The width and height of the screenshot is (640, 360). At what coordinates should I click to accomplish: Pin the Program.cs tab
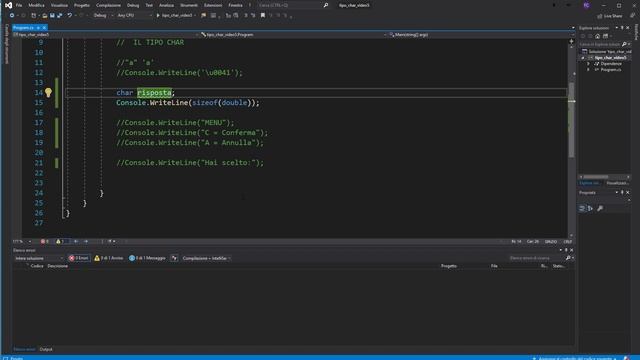click(38, 28)
